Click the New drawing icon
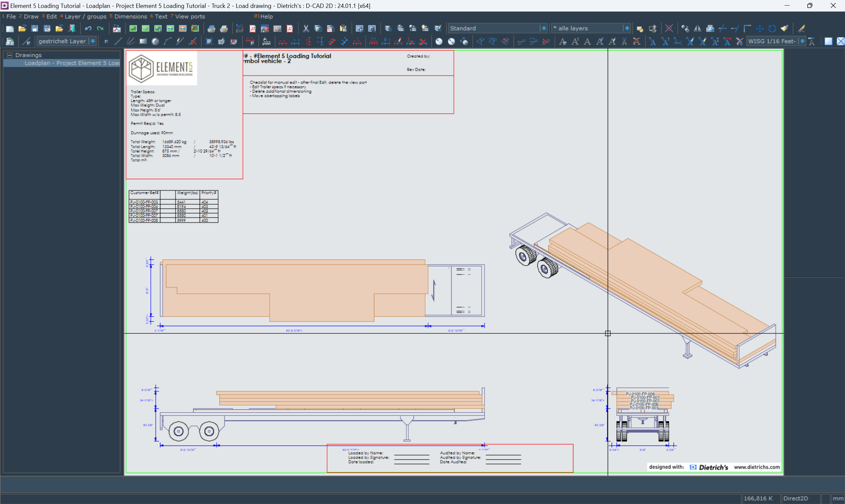845x504 pixels. 10,28
